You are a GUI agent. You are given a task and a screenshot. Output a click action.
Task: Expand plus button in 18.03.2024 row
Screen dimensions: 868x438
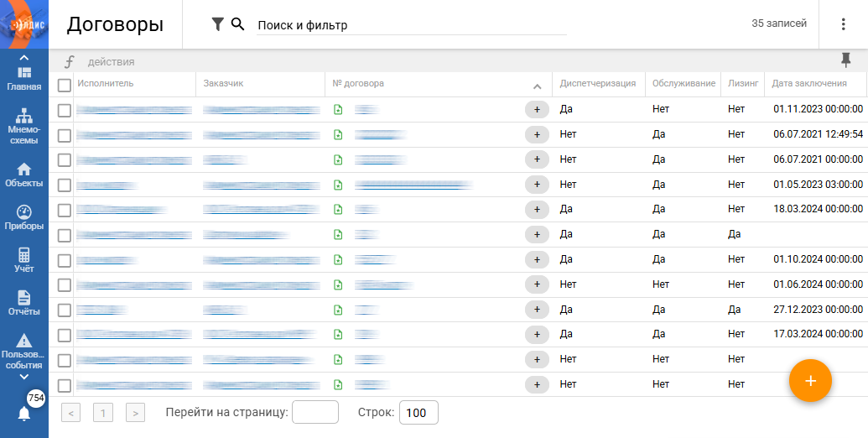coord(537,209)
